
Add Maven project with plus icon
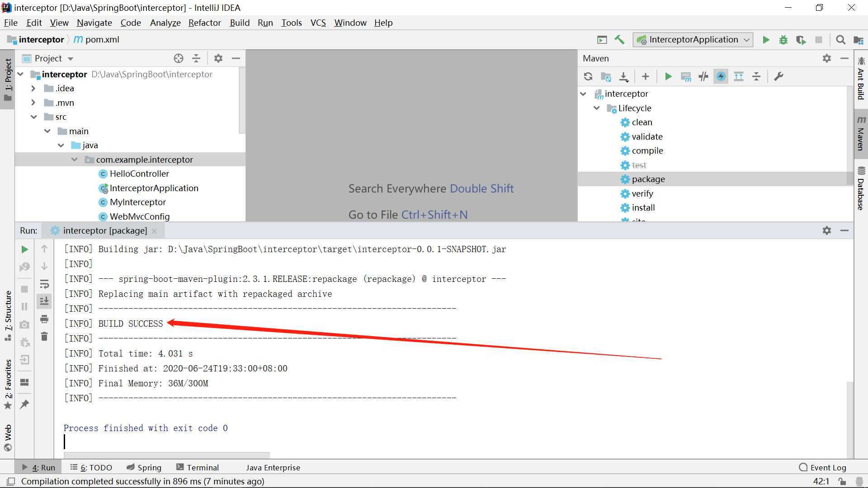click(x=646, y=76)
